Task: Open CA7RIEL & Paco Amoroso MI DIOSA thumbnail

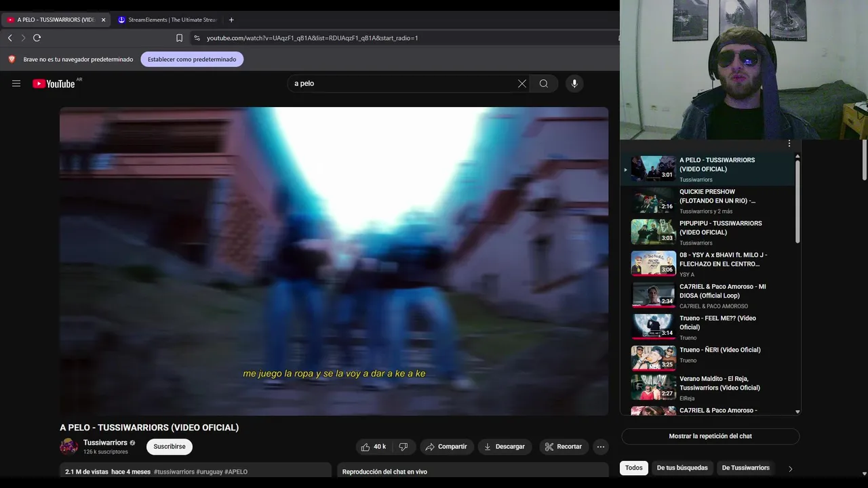Action: 654,296
